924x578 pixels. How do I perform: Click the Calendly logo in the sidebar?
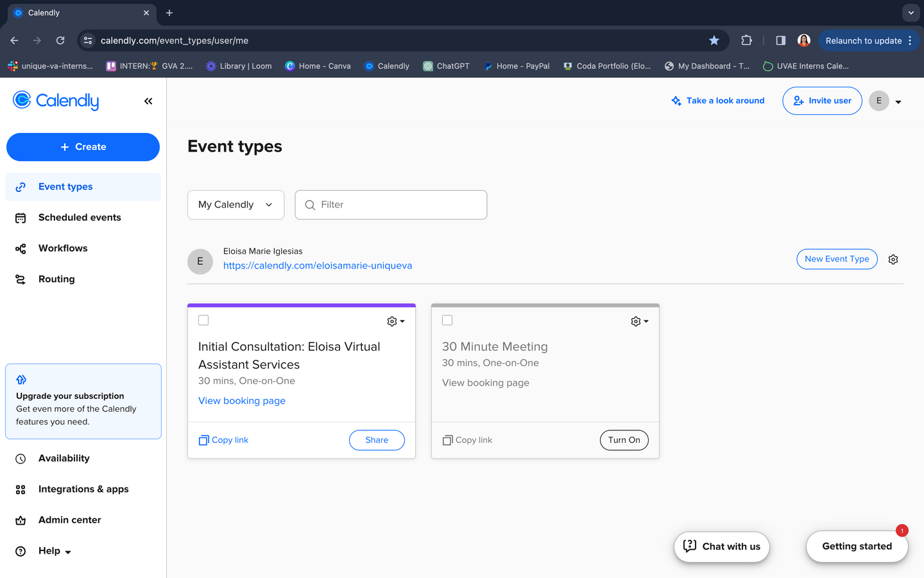pyautogui.click(x=56, y=101)
